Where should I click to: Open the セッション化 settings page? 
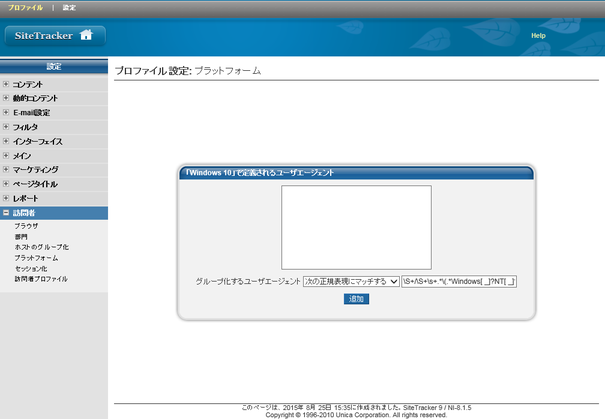coord(31,269)
